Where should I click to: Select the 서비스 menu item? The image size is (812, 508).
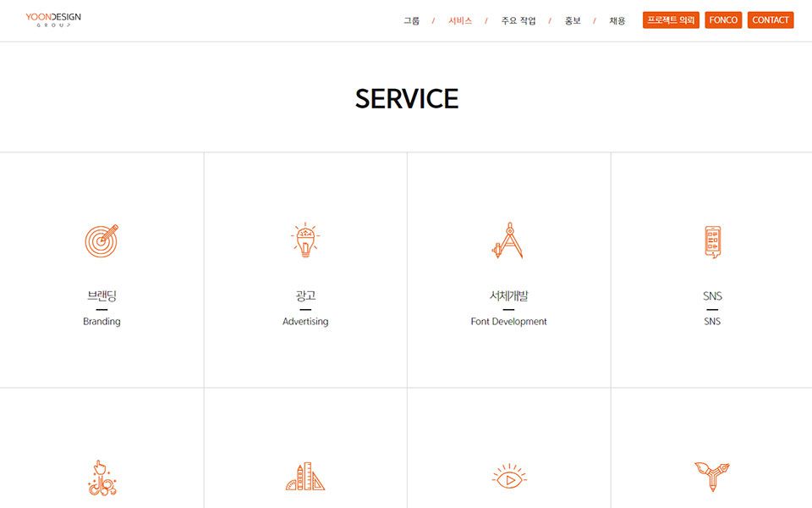point(460,20)
